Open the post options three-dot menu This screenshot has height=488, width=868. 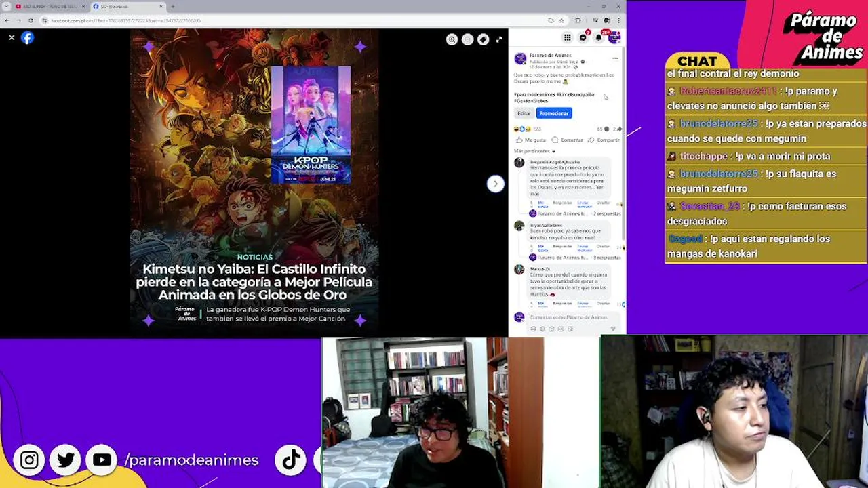(x=615, y=58)
